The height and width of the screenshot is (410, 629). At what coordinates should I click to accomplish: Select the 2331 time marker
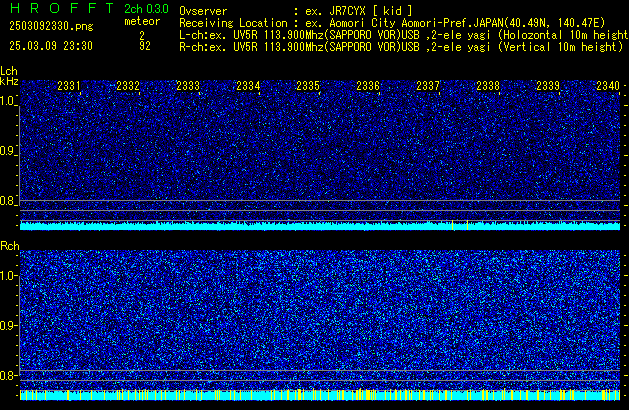[69, 86]
